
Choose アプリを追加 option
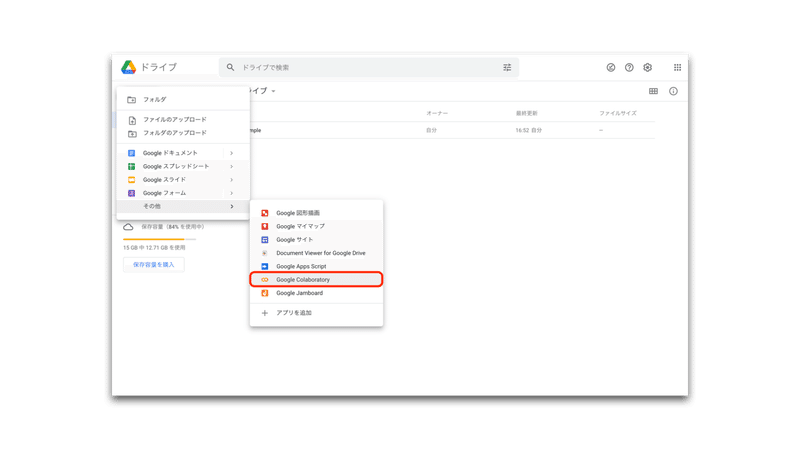(x=316, y=313)
